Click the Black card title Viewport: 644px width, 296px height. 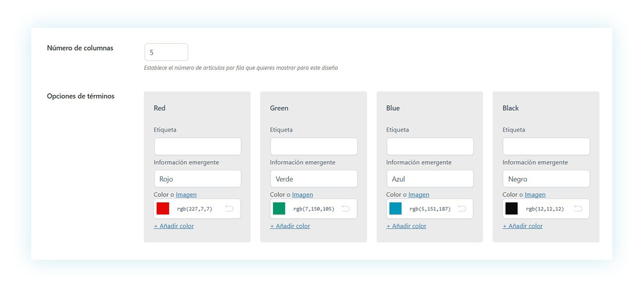(511, 108)
